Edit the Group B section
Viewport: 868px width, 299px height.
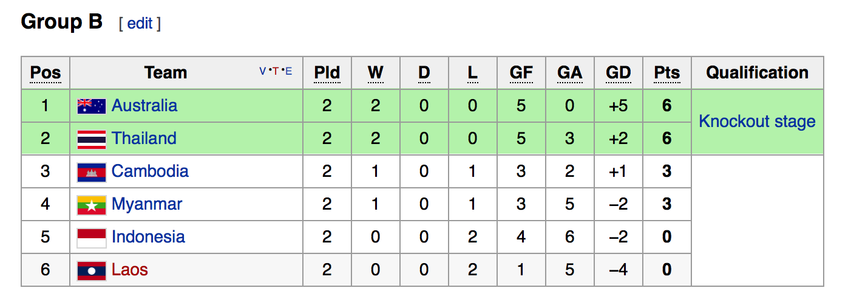[x=140, y=24]
